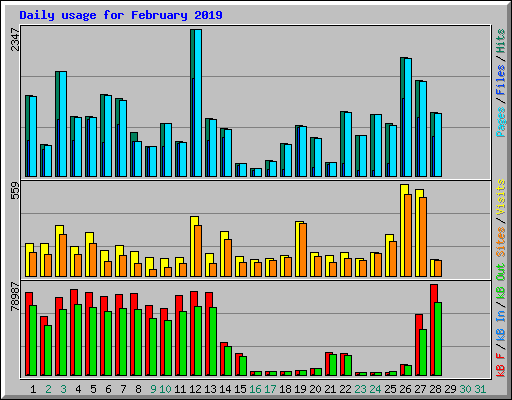Click day 31 on the x-axis
The width and height of the screenshot is (512, 400).
[480, 389]
